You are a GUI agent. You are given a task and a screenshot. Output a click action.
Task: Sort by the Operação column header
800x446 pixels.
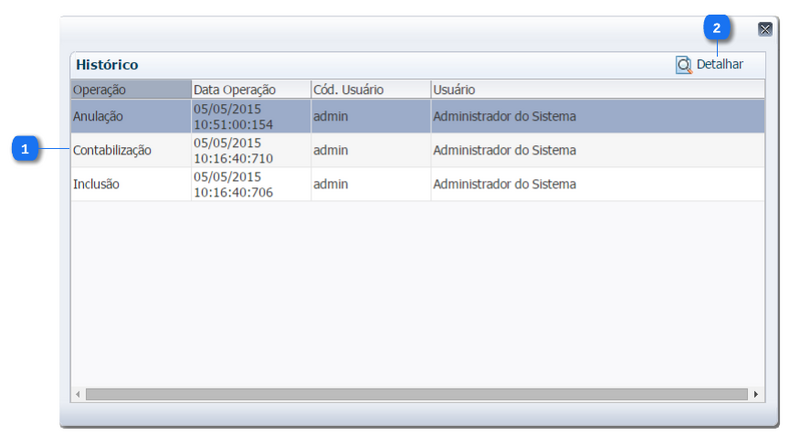[x=130, y=90]
